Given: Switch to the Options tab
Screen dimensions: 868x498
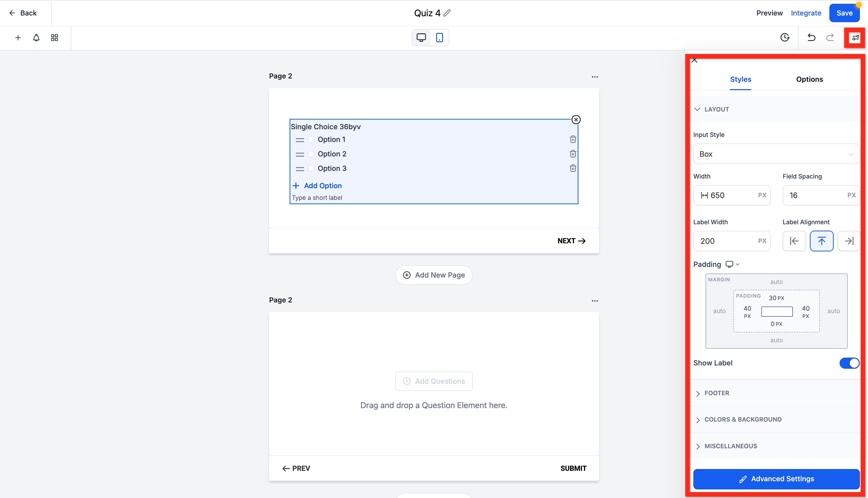Looking at the screenshot, I should (x=809, y=79).
